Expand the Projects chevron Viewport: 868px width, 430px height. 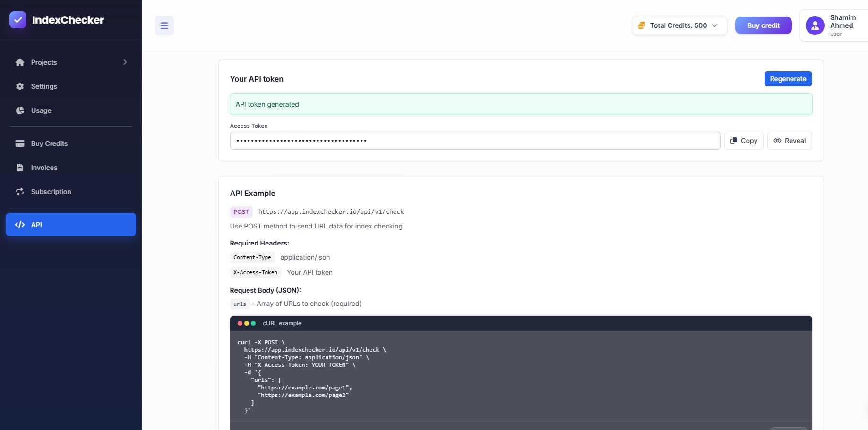point(124,62)
